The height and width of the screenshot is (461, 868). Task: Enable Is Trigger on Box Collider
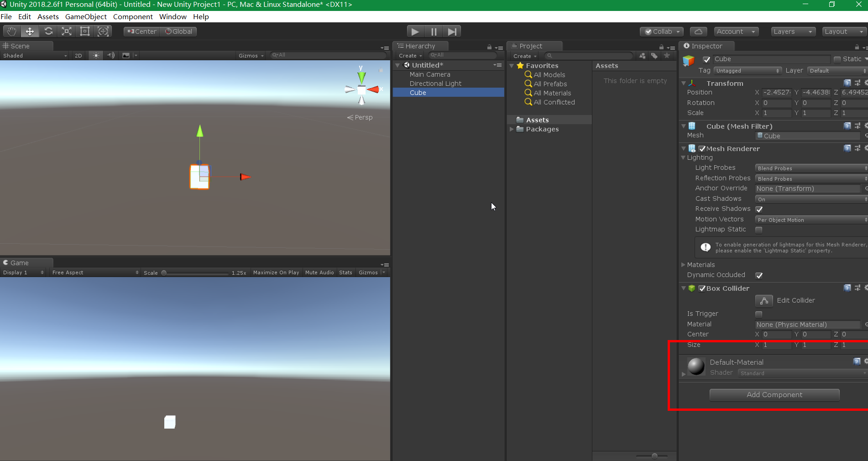[758, 314]
